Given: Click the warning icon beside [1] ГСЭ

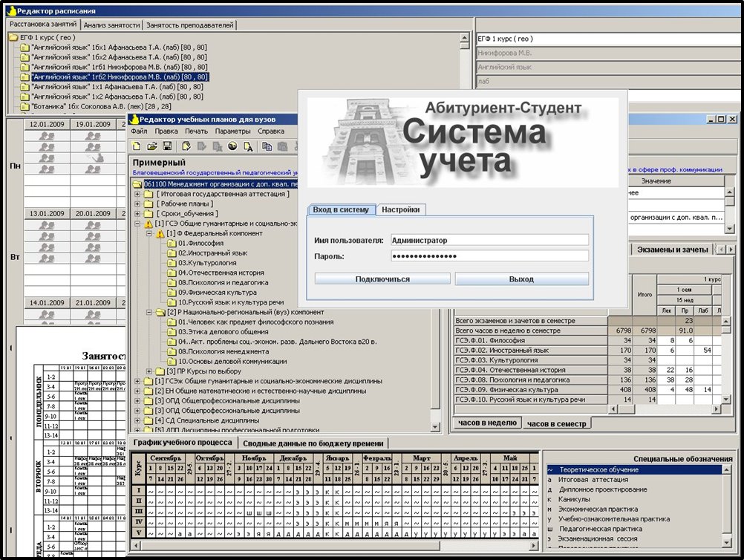Looking at the screenshot, I should (149, 224).
